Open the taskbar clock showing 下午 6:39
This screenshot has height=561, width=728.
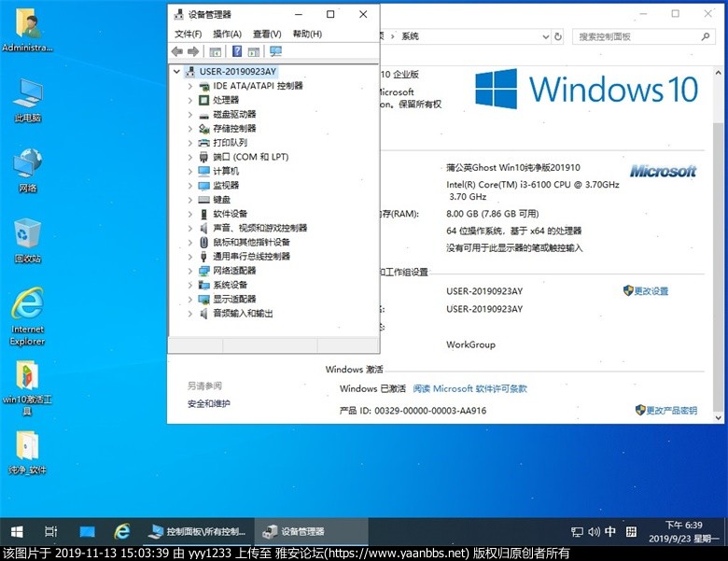point(684,532)
